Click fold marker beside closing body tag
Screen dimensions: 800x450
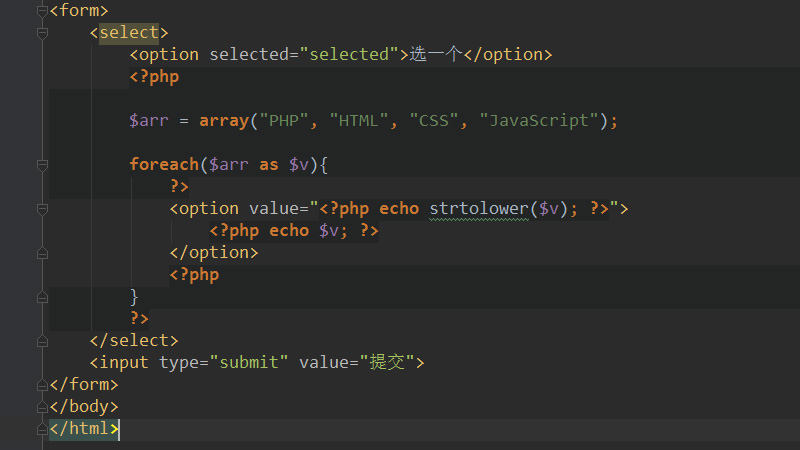coord(42,406)
